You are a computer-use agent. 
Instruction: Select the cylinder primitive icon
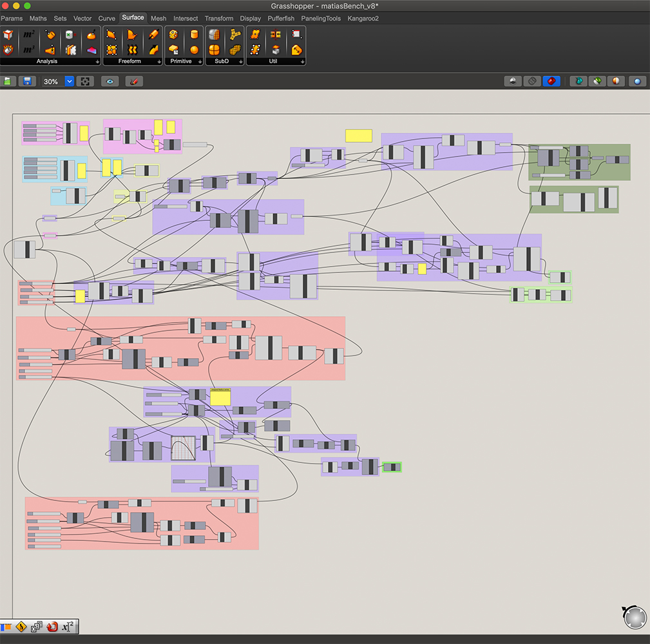point(194,35)
